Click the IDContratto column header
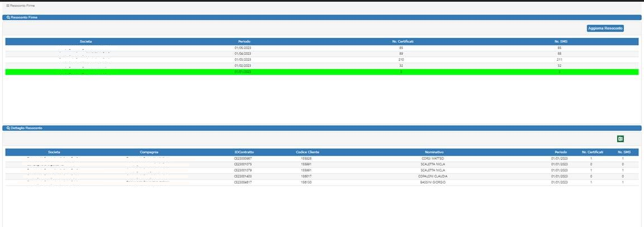Image resolution: width=644 pixels, height=227 pixels. click(244, 152)
